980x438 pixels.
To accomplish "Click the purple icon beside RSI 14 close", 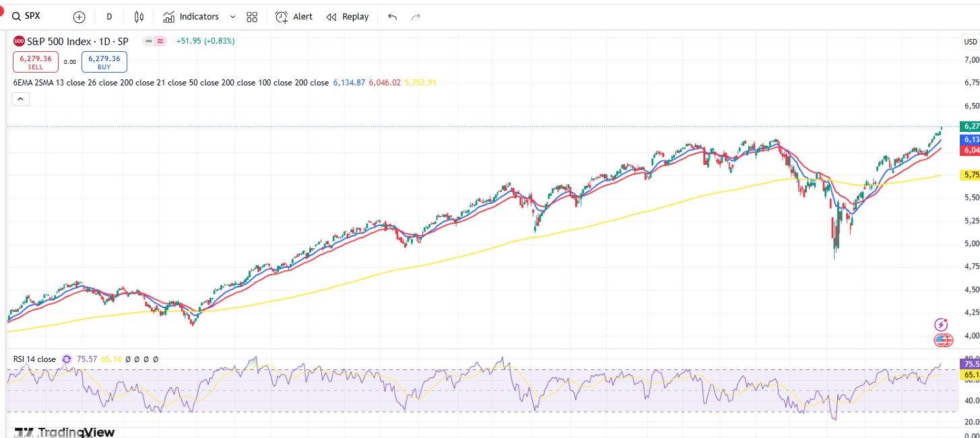I will (67, 359).
